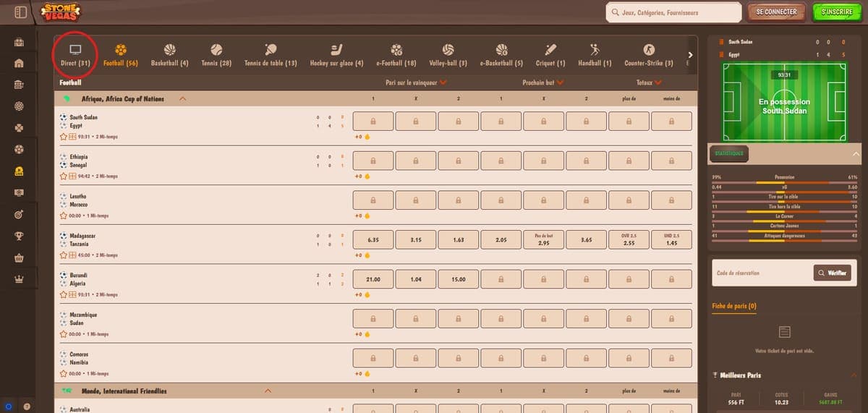Open the poker chip icon in sidebar
Viewport: 868px width, 413px height.
click(20, 106)
